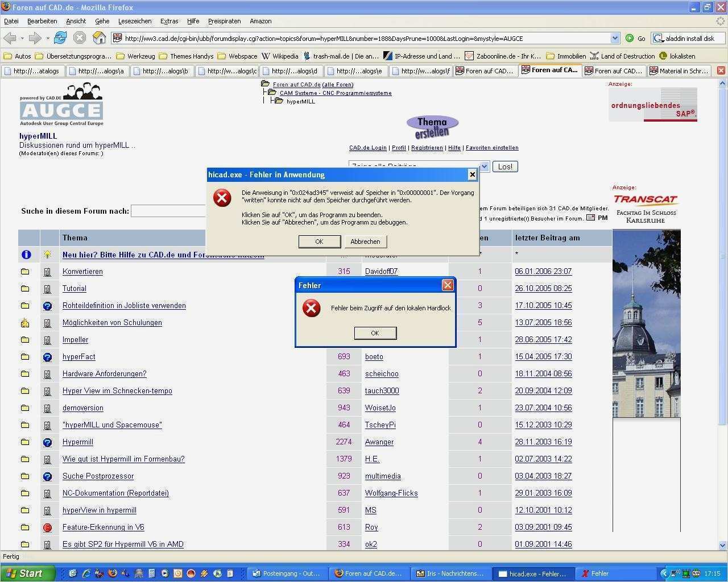Open the Start menu
Image resolution: width=728 pixels, height=582 pixels.
tap(28, 573)
